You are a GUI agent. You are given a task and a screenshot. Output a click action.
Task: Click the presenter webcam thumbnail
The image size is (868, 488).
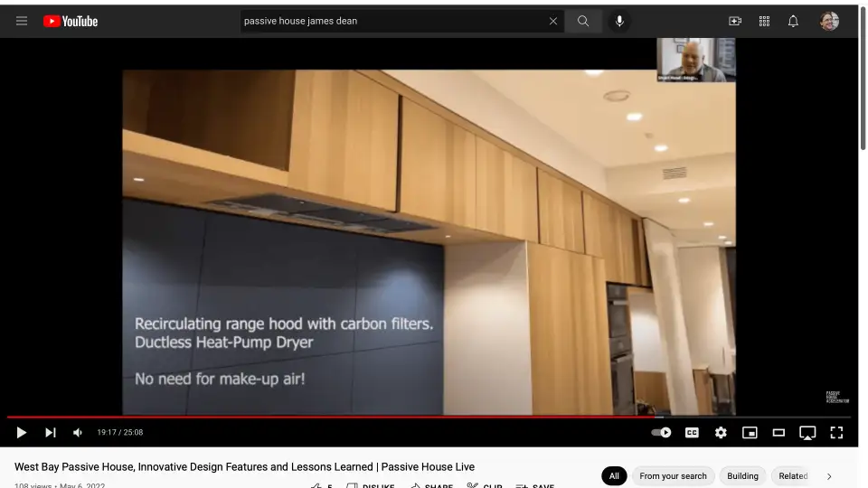(x=696, y=60)
